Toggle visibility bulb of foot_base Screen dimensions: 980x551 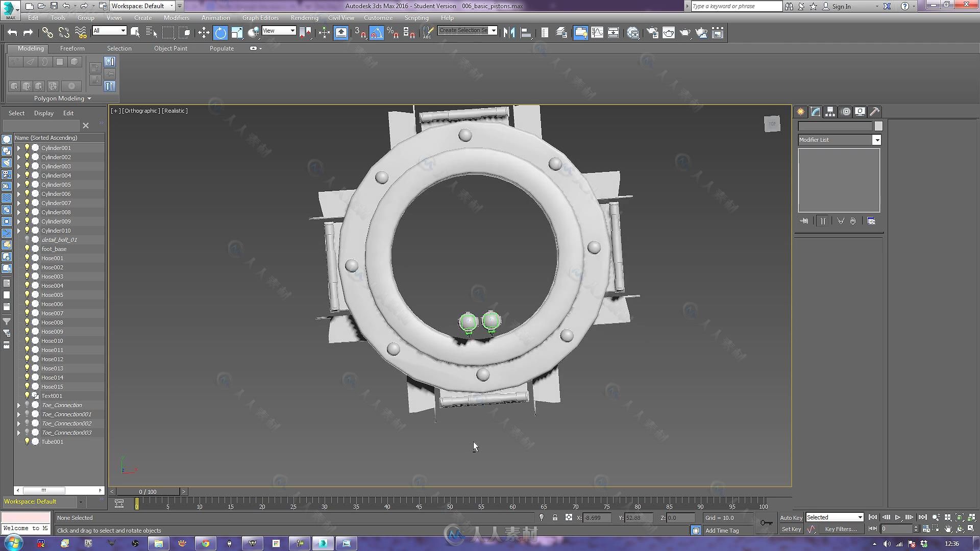(27, 248)
